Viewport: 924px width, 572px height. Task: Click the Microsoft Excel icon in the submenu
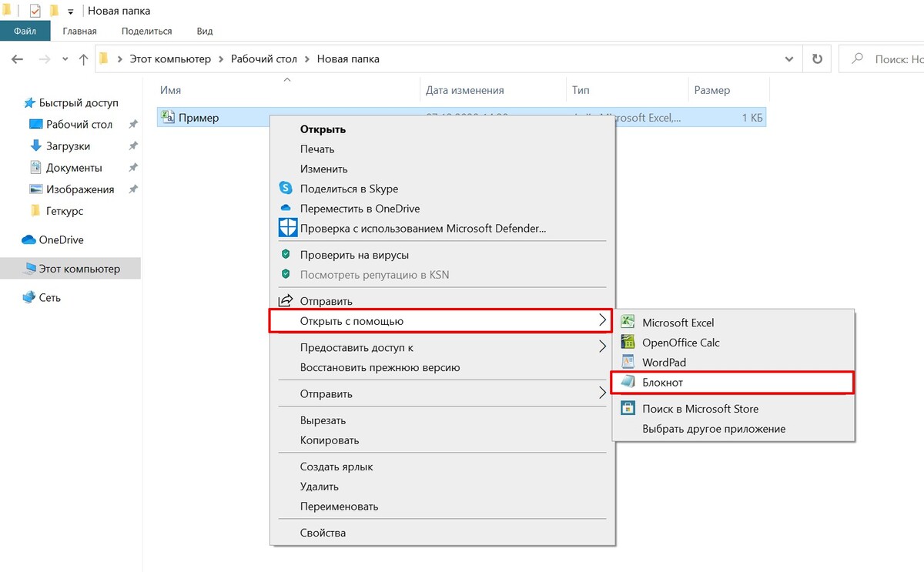click(x=628, y=322)
